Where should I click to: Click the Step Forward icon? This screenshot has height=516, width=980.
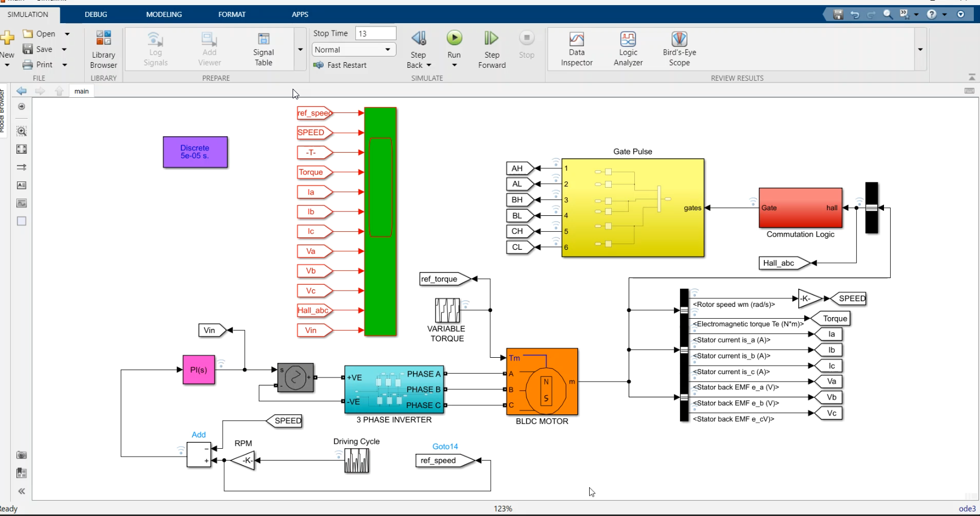coord(491,38)
